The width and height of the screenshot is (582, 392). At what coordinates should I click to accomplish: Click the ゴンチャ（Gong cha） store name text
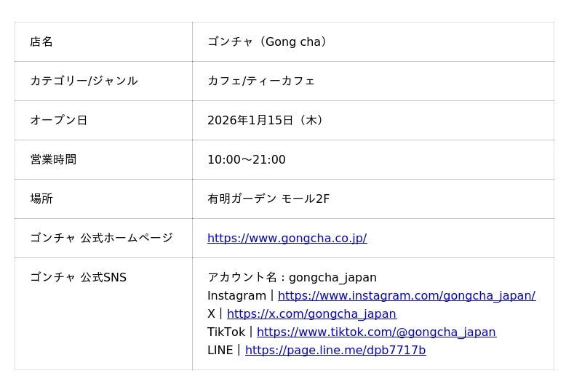(267, 42)
